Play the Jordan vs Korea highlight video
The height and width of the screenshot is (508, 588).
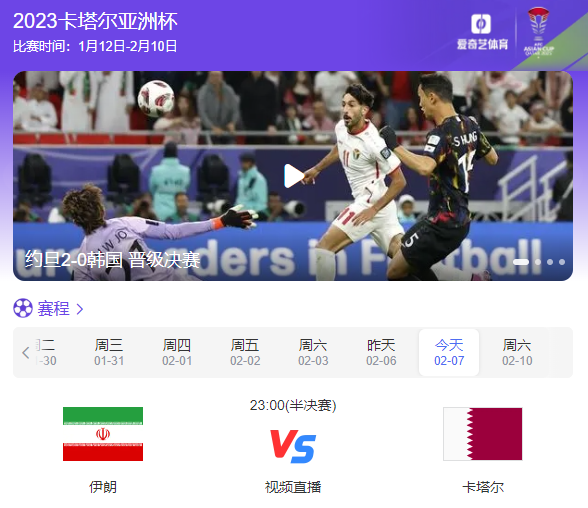(x=294, y=175)
